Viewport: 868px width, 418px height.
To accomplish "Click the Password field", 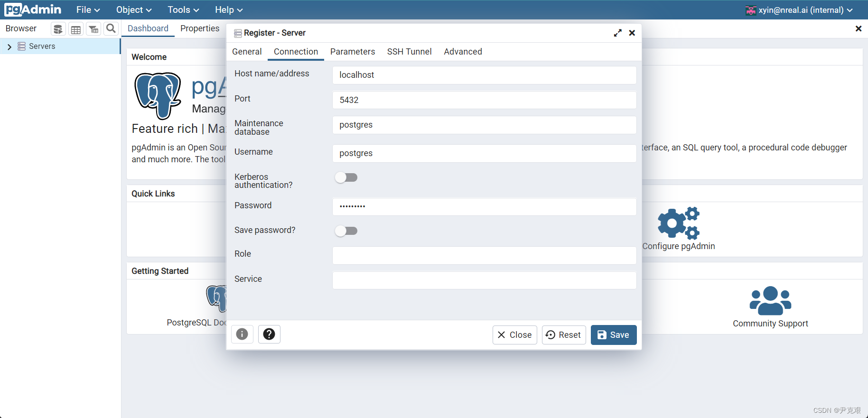I will [484, 206].
